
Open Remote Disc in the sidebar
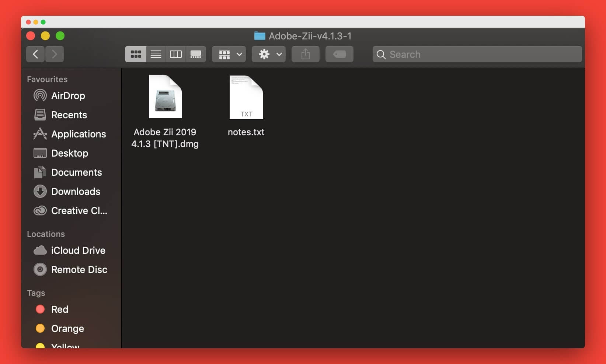(x=79, y=270)
